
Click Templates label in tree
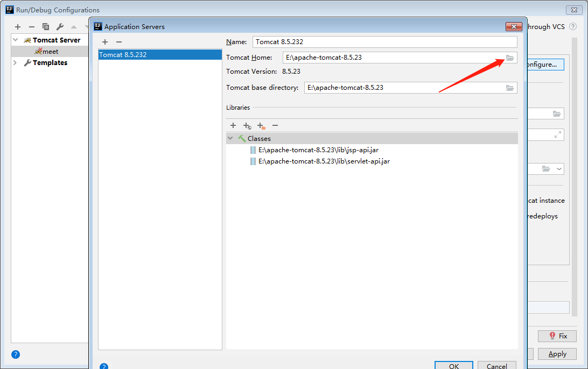[x=50, y=63]
